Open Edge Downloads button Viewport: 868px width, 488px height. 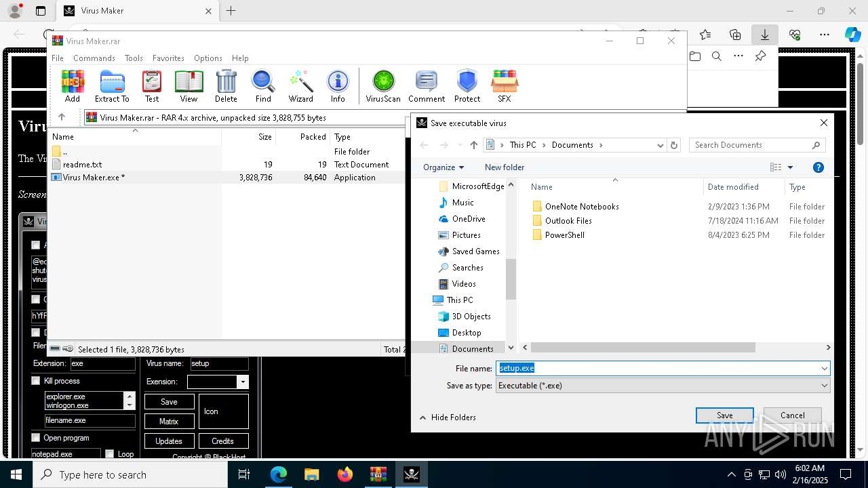coord(764,35)
